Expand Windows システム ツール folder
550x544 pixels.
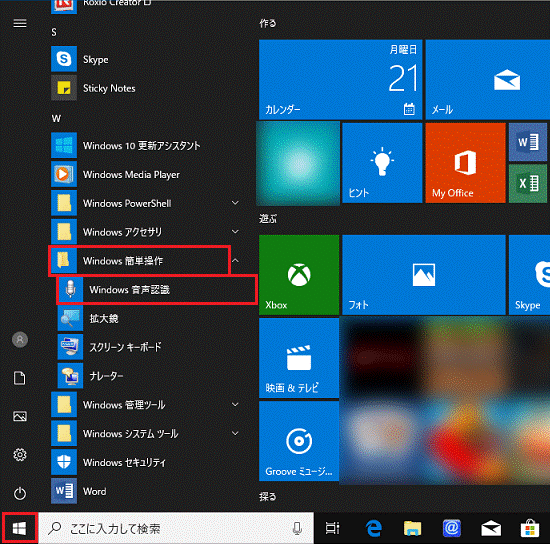pyautogui.click(x=235, y=434)
